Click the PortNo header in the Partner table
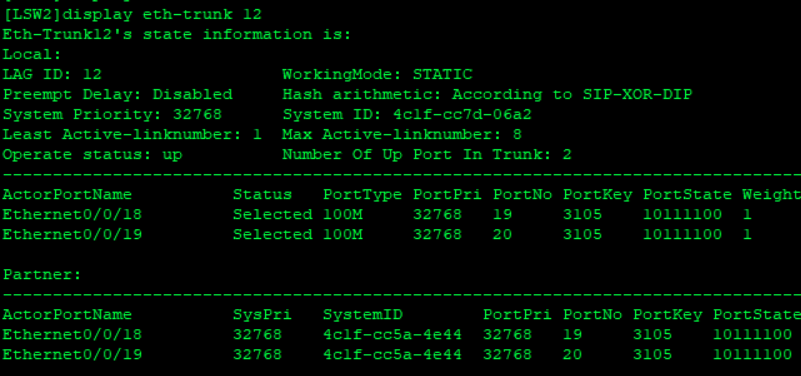Image resolution: width=801 pixels, height=376 pixels. 593,315
